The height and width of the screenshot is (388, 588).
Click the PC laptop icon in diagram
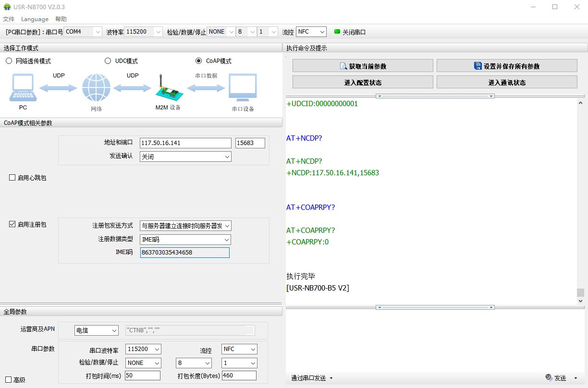pyautogui.click(x=23, y=87)
